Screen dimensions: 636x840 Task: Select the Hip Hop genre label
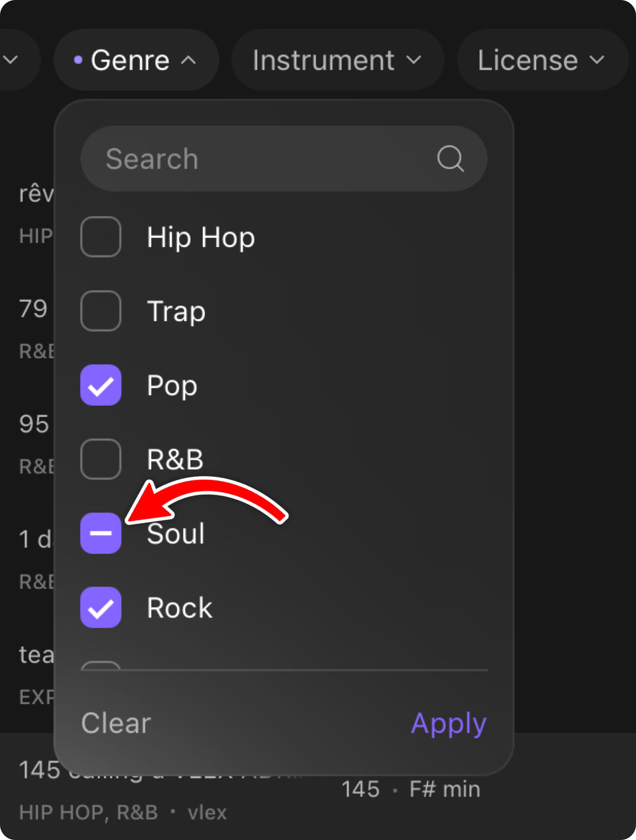tap(201, 237)
